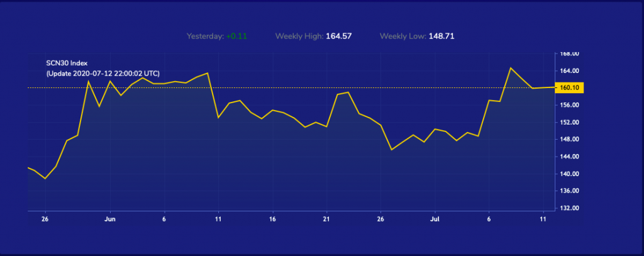Select the "SCN30 Index" chart title

67,63
